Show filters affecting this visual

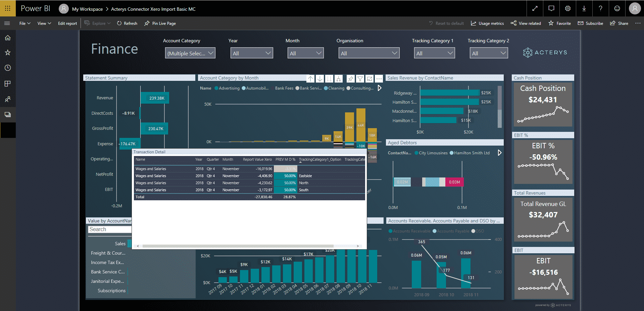360,79
